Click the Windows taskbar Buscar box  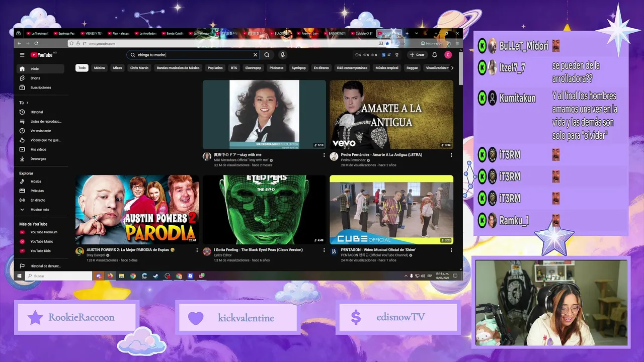click(58, 276)
